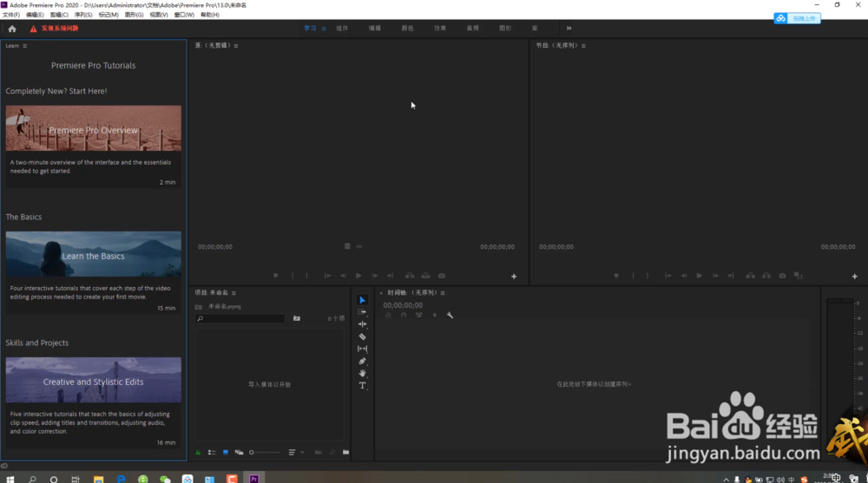Open Learn the Basics tutorial
This screenshot has width=868, height=483.
pos(93,254)
